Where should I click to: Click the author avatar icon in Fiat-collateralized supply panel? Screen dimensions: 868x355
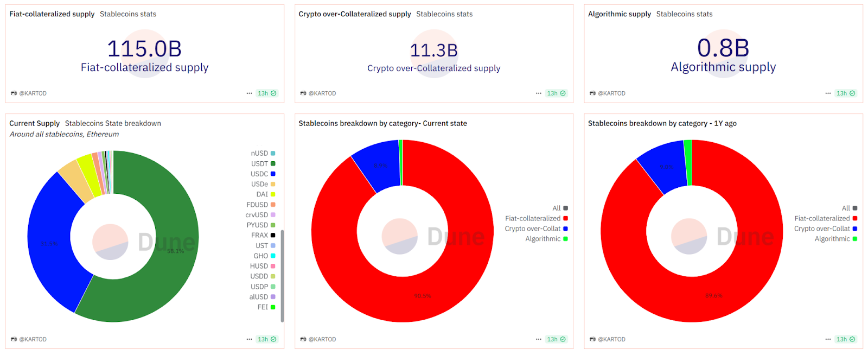point(14,93)
